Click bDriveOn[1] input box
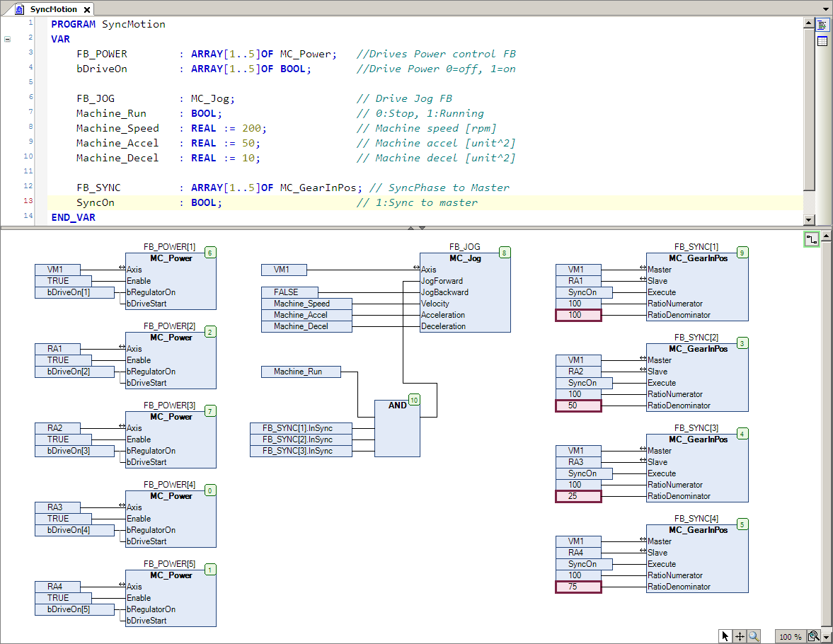Image resolution: width=833 pixels, height=644 pixels. (x=74, y=292)
